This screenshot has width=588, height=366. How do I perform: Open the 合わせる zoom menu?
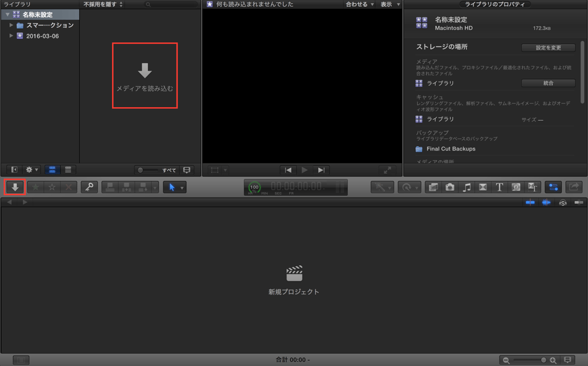360,4
